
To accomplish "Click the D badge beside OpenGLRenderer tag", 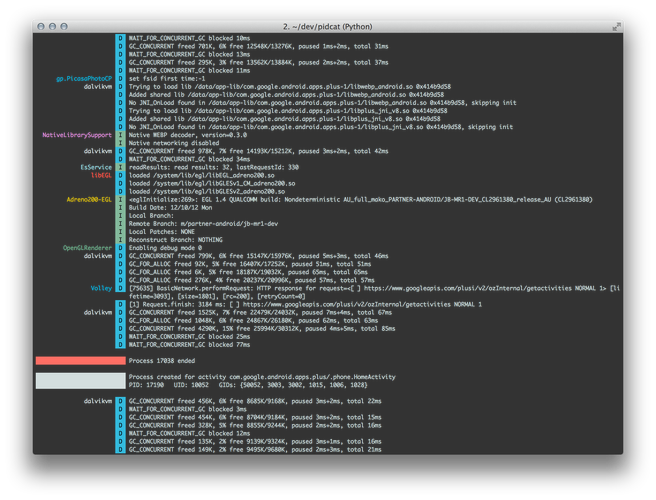I will point(120,248).
